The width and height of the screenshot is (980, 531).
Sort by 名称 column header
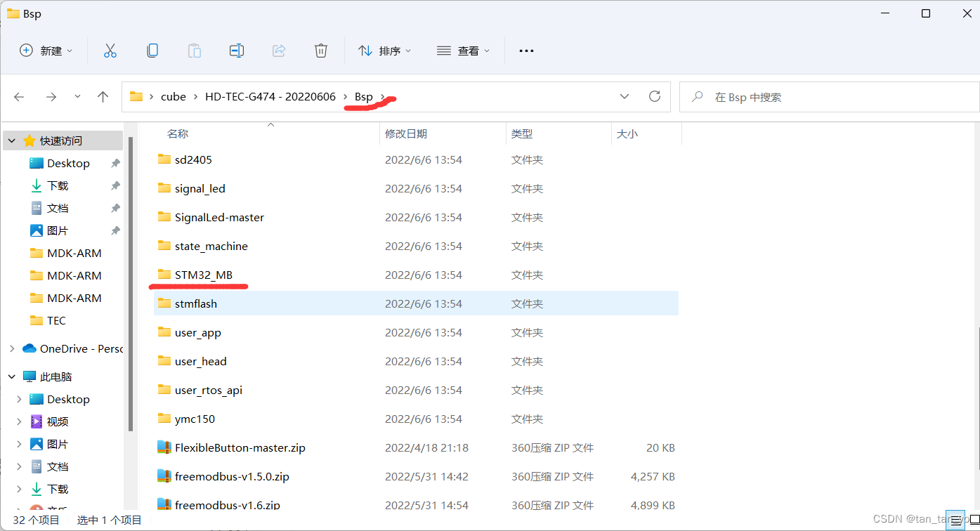pyautogui.click(x=178, y=133)
